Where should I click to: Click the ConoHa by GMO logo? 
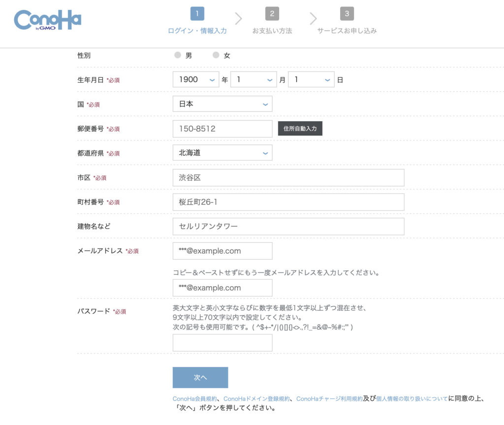[x=48, y=20]
